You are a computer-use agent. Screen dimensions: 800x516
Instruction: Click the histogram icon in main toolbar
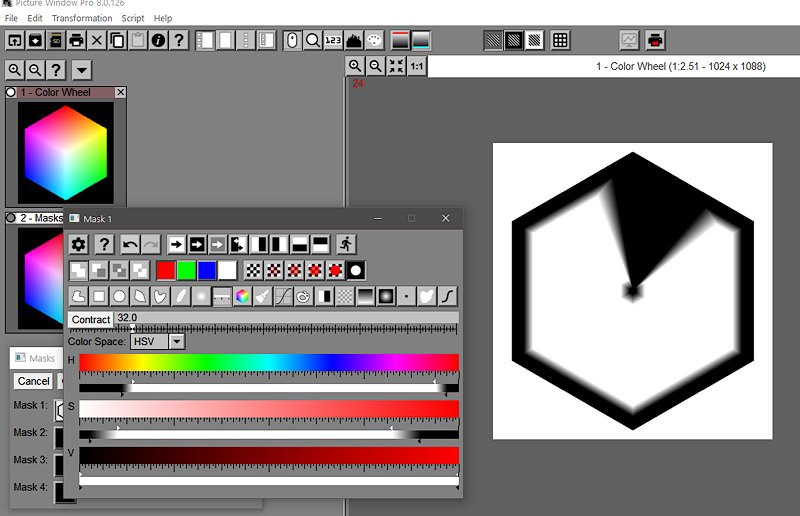[354, 40]
